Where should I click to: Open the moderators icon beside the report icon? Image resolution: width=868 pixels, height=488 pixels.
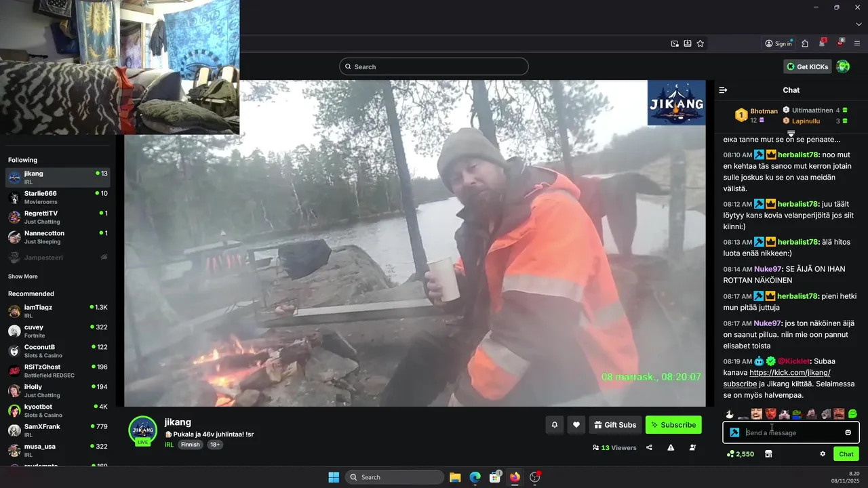pos(692,447)
